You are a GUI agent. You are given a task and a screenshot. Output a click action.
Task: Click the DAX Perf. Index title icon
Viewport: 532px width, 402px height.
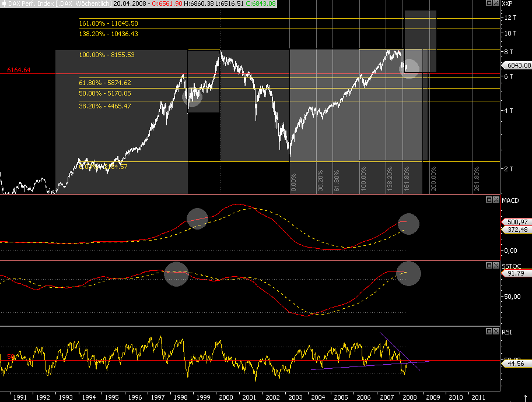[3, 3]
